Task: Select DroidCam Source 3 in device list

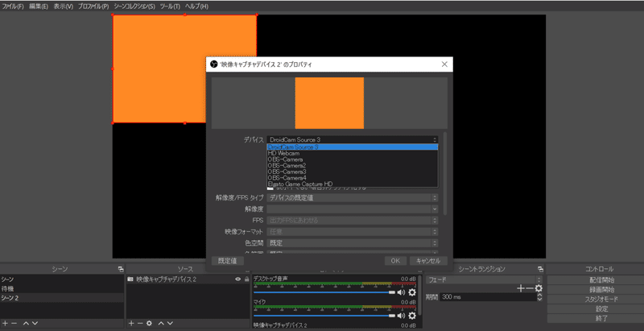Action: pos(353,147)
